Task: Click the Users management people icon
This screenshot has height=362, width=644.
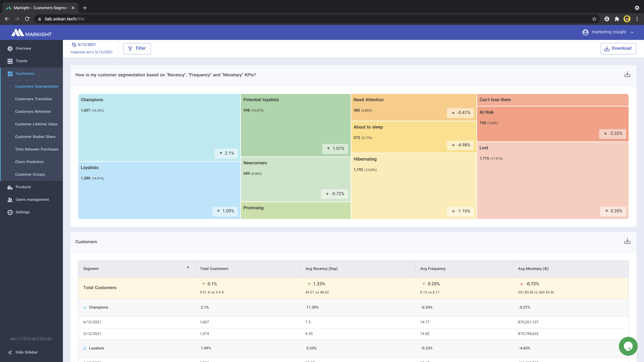Action: pos(10,200)
